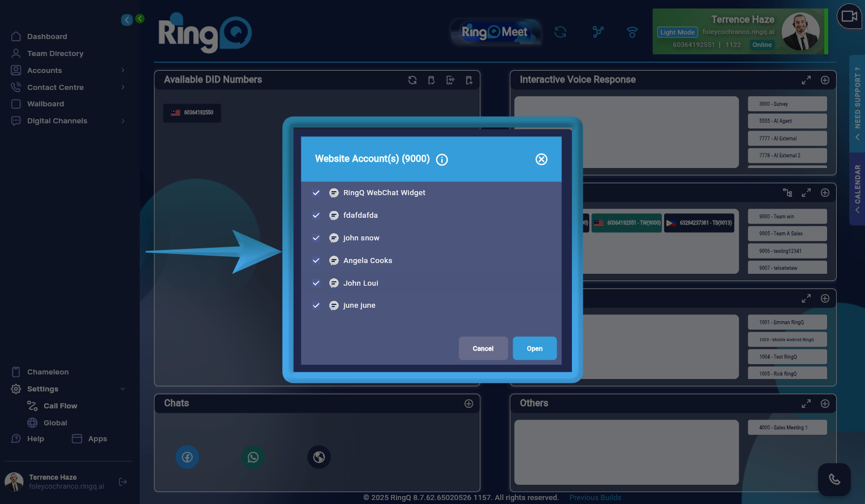
Task: Open the video camera icon top right
Action: pos(849,16)
